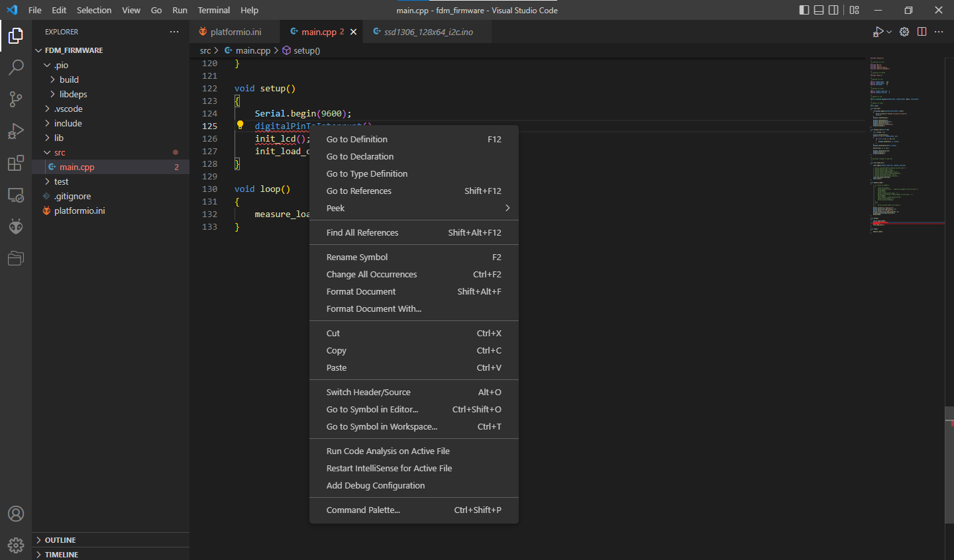Screen dimensions: 954x560
Task: Open the Explorer view in activity bar
Action: click(x=16, y=36)
